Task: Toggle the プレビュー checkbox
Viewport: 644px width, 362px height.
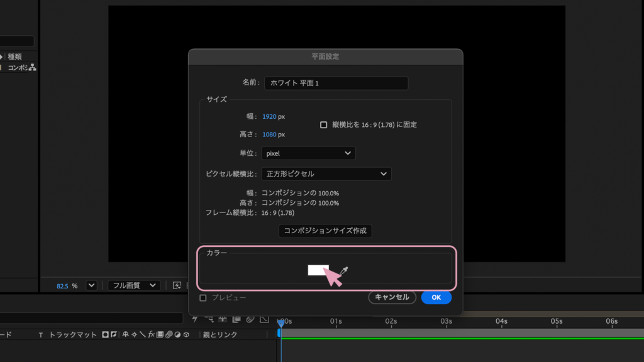Action: pos(203,297)
